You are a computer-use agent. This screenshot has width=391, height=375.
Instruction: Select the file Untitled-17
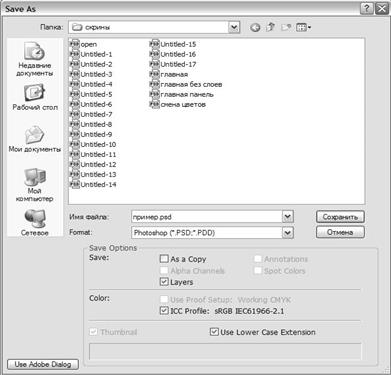[x=173, y=64]
